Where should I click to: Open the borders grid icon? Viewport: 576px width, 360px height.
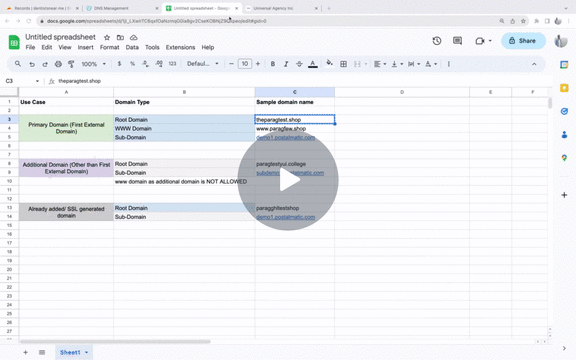[x=343, y=64]
